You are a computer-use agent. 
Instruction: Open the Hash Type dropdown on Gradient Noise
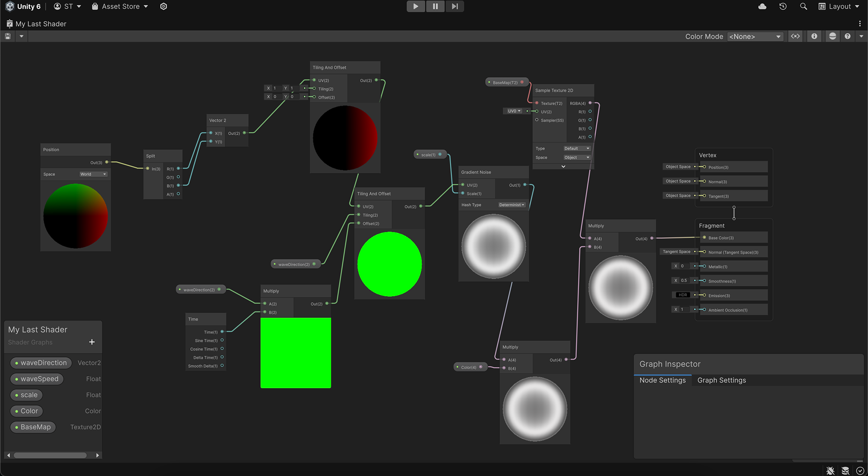[512, 205]
